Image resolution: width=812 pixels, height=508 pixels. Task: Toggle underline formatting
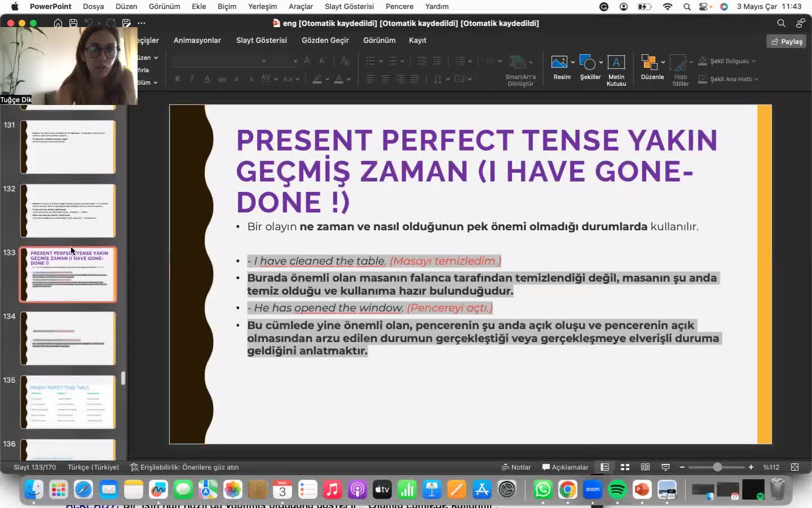[207, 79]
